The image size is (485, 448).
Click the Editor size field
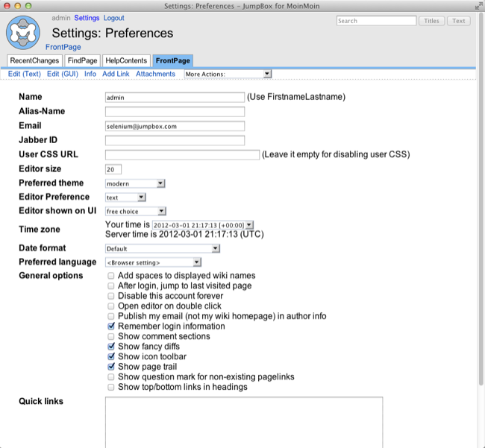click(x=113, y=169)
